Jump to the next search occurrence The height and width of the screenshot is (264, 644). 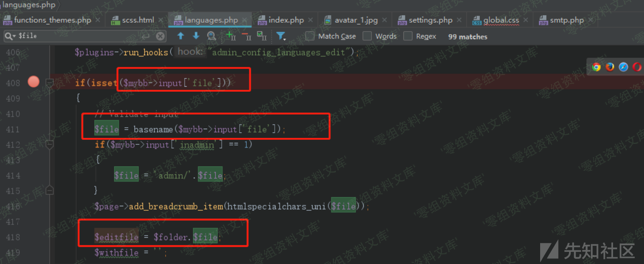click(x=196, y=36)
